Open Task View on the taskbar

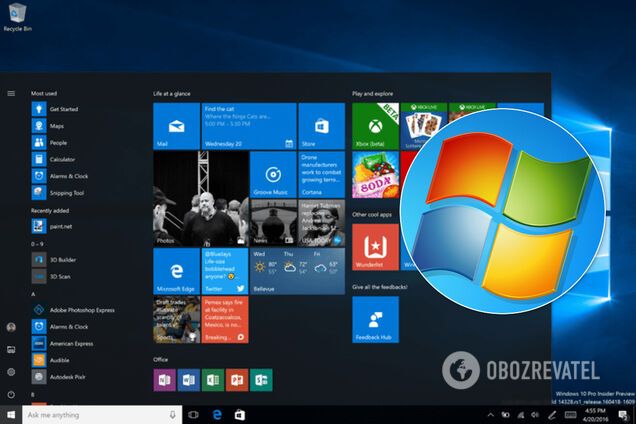pyautogui.click(x=193, y=415)
